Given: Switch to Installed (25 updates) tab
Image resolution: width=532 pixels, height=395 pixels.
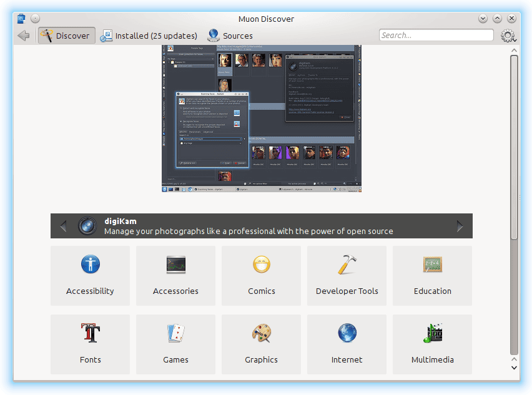Looking at the screenshot, I should (149, 36).
